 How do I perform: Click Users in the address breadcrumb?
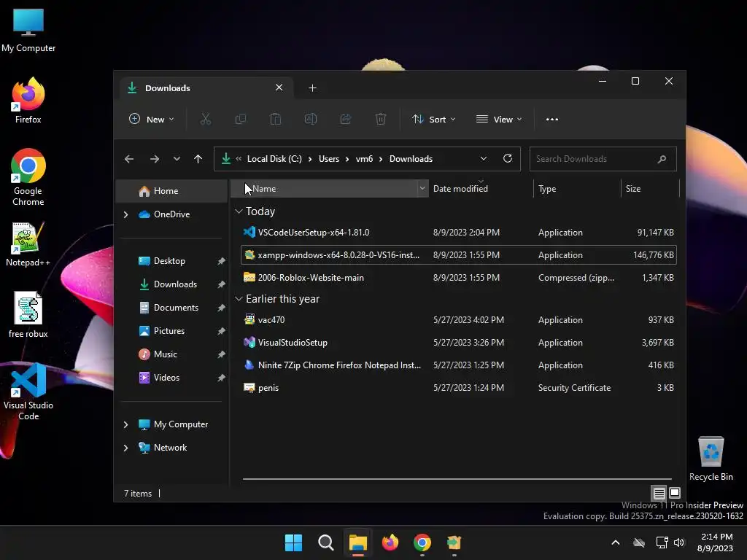coord(329,159)
